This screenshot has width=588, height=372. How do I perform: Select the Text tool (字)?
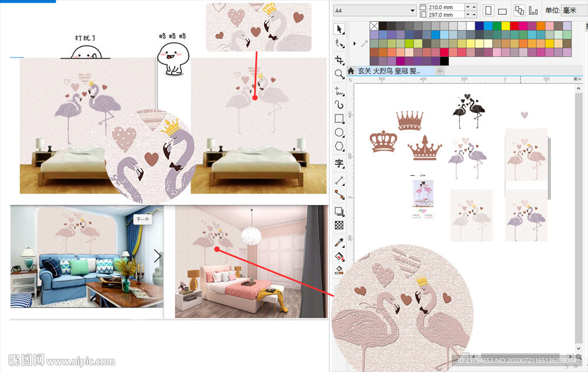(x=339, y=163)
